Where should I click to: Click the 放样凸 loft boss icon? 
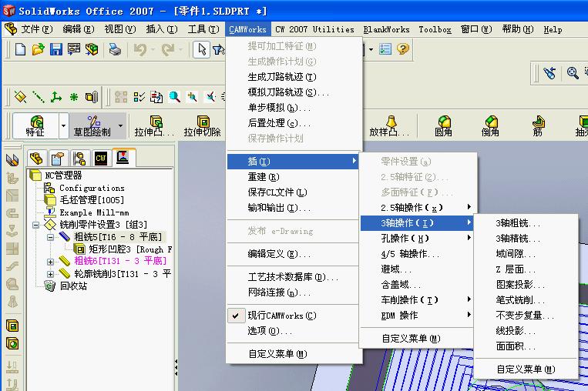(x=390, y=125)
